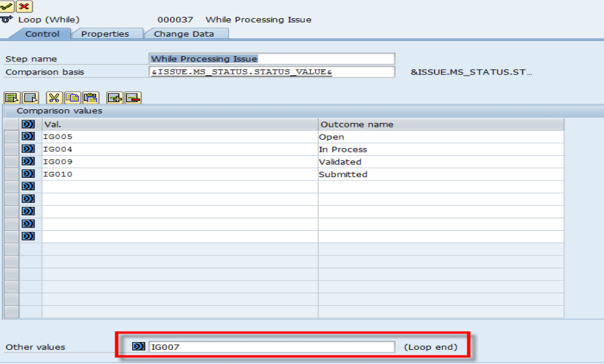
Task: Click the red X cancel icon
Action: pyautogui.click(x=24, y=6)
